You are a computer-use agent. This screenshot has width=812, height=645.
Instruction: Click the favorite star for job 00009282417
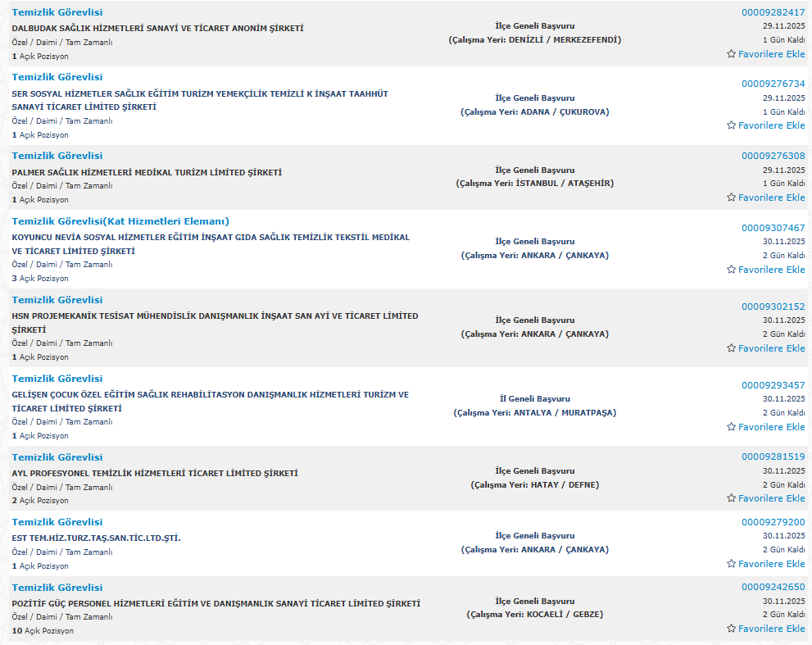[731, 54]
